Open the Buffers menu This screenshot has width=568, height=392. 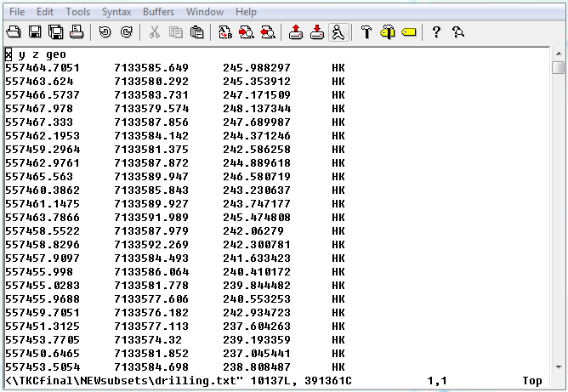[158, 12]
